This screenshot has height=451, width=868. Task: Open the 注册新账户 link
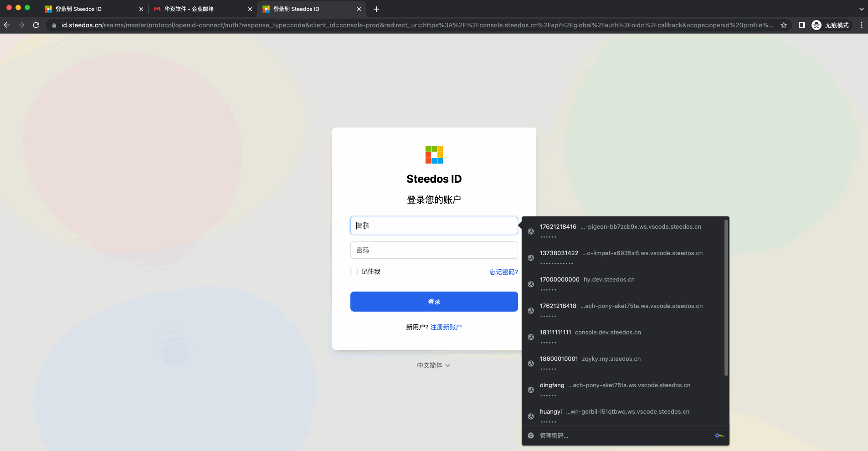tap(446, 327)
